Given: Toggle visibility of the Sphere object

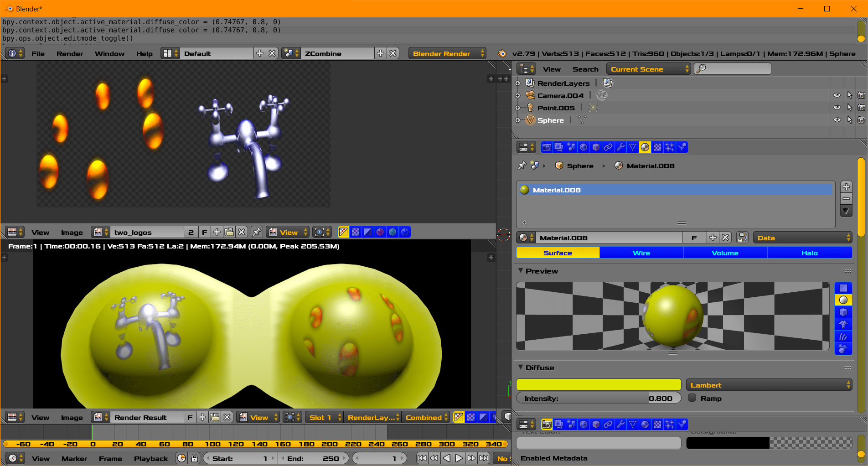Looking at the screenshot, I should (837, 120).
